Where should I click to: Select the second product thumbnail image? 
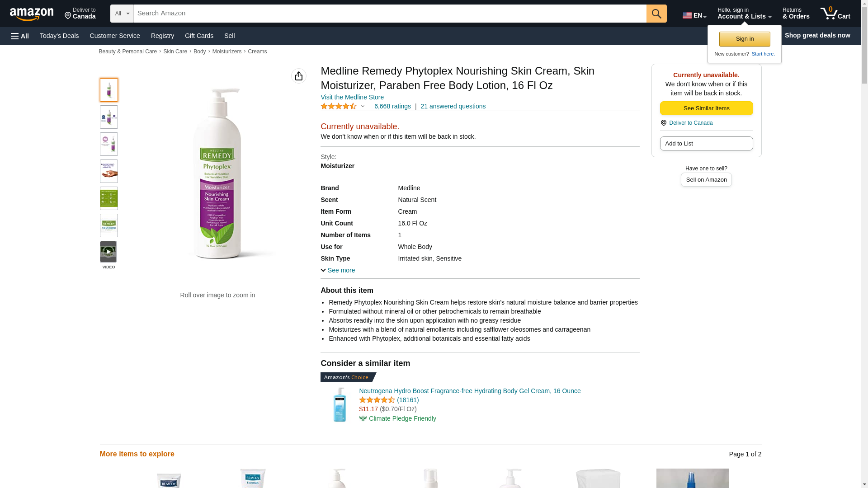coord(108,117)
